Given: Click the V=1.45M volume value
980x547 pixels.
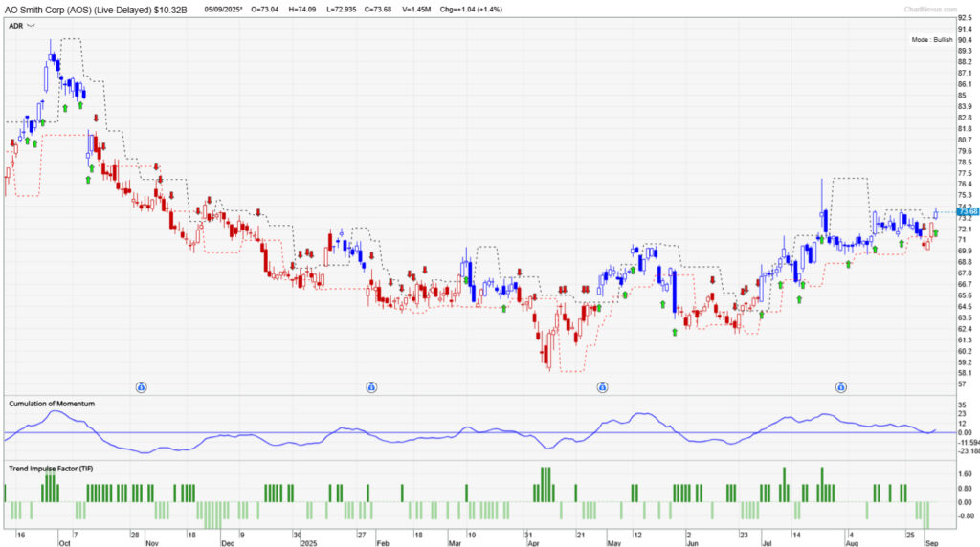Looking at the screenshot, I should coord(416,10).
